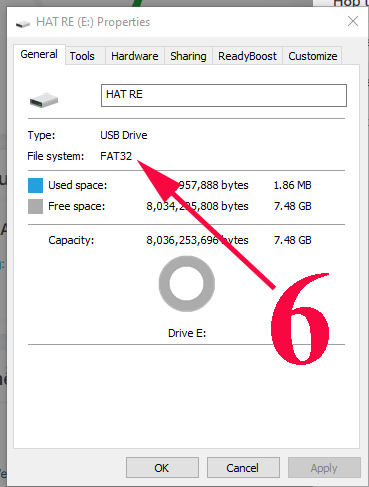Click the USB drive icon beside name field
The height and width of the screenshot is (487, 369).
[x=44, y=100]
